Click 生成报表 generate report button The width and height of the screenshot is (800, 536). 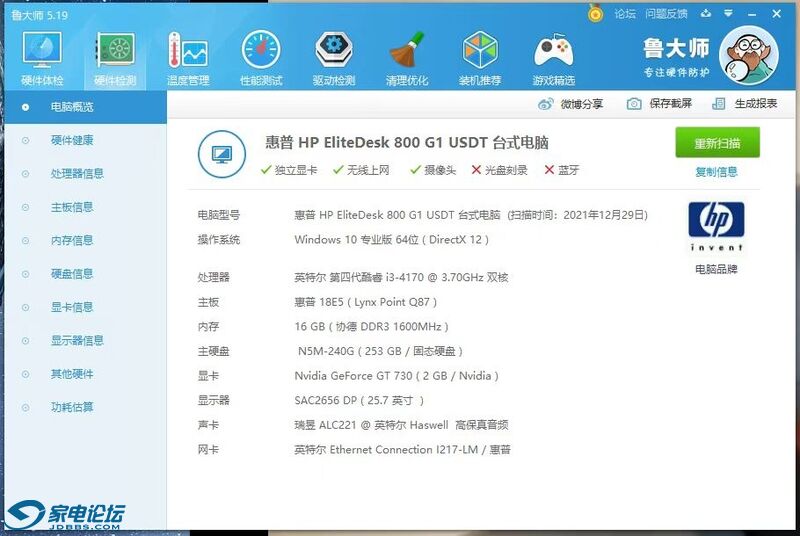click(x=744, y=104)
